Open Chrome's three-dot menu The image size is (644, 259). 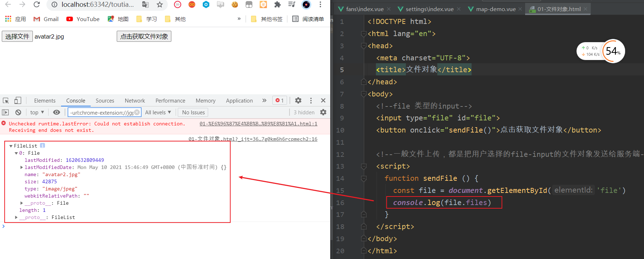tap(320, 5)
